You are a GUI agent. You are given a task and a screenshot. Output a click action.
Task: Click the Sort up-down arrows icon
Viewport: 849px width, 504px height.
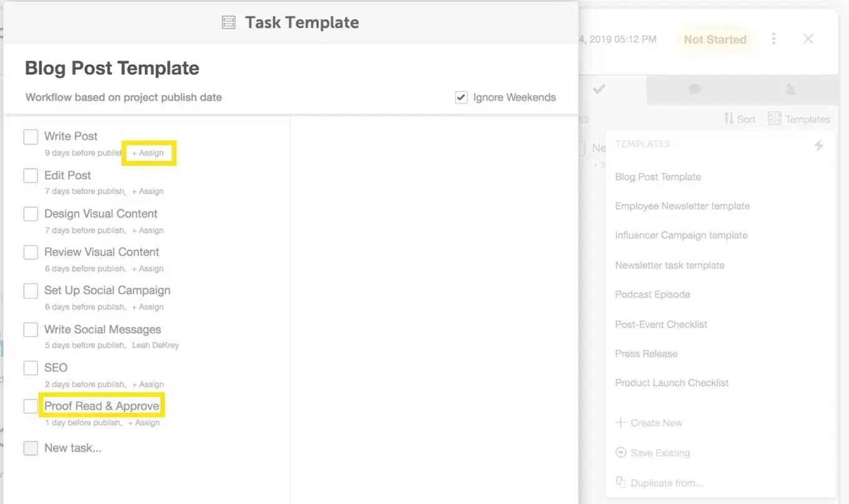click(730, 119)
